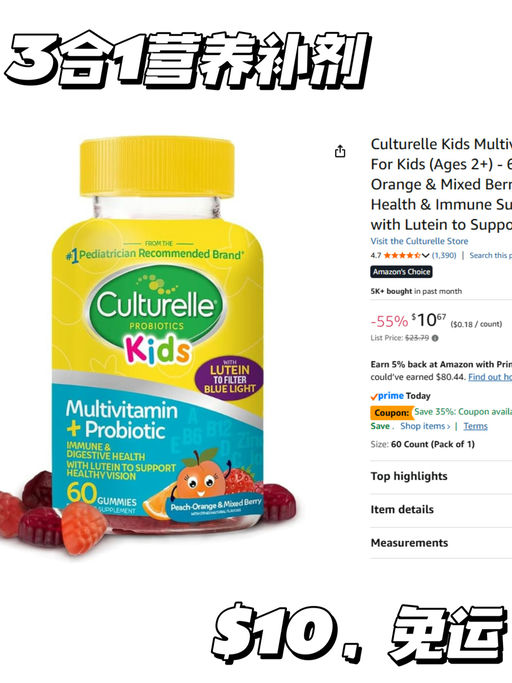This screenshot has height=683, width=512.
Task: Click the orange Coupon badge
Action: pos(391,413)
